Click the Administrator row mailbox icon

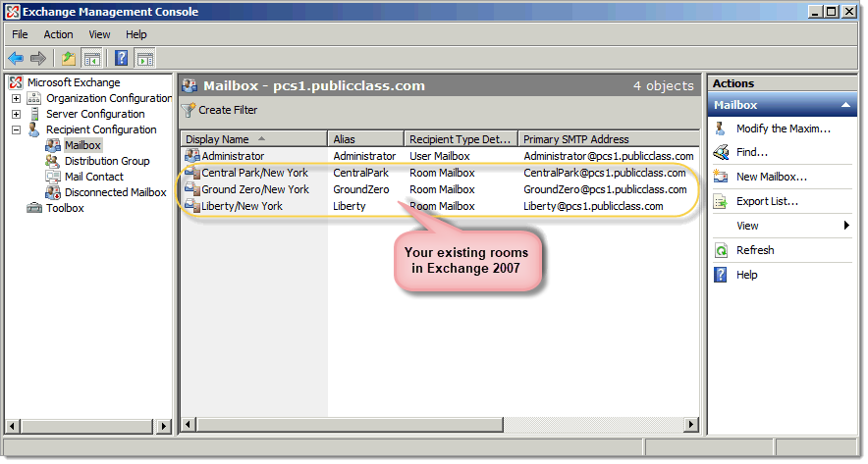192,156
